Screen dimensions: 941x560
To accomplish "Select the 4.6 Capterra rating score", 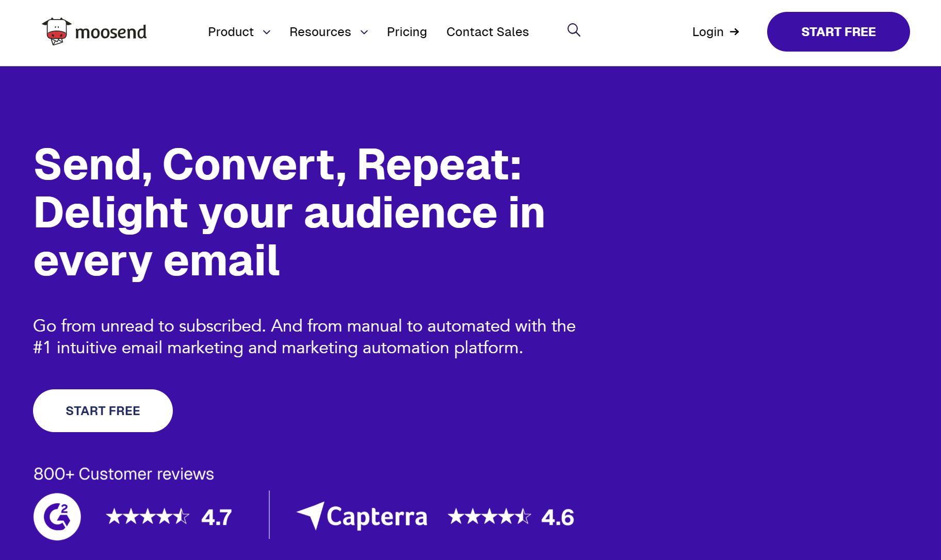I will pyautogui.click(x=556, y=516).
